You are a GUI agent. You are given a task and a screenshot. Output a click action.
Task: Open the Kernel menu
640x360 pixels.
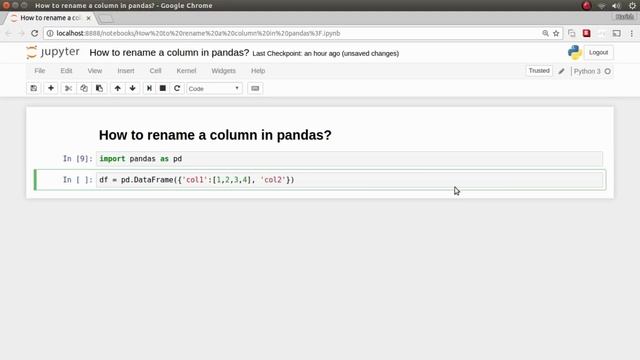(186, 71)
